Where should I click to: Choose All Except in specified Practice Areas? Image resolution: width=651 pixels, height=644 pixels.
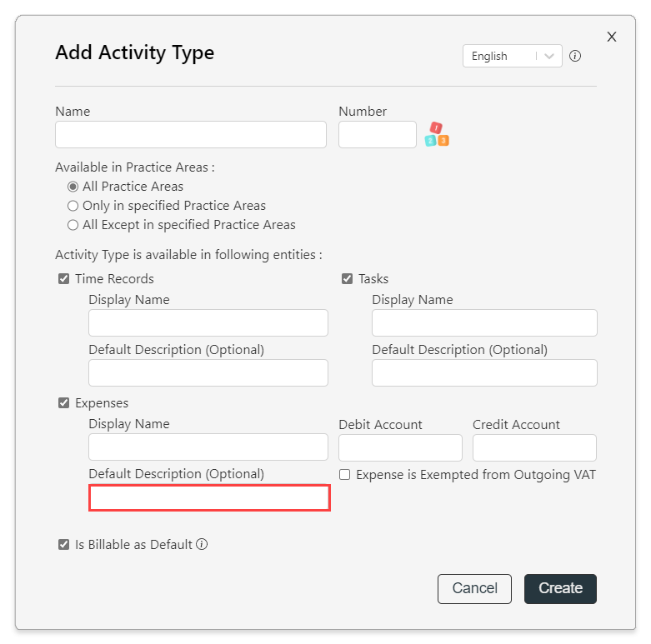pyautogui.click(x=73, y=225)
